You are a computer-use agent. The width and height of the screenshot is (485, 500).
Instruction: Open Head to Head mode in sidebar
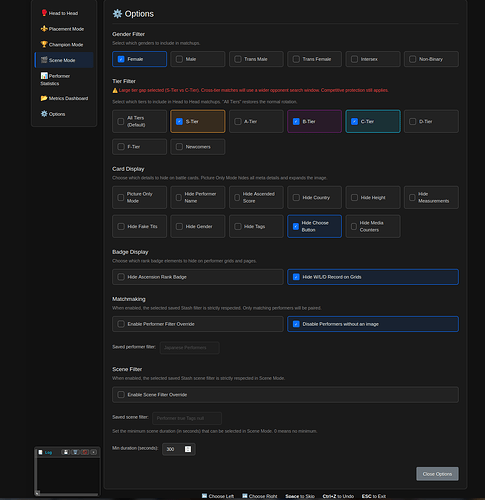click(x=64, y=13)
